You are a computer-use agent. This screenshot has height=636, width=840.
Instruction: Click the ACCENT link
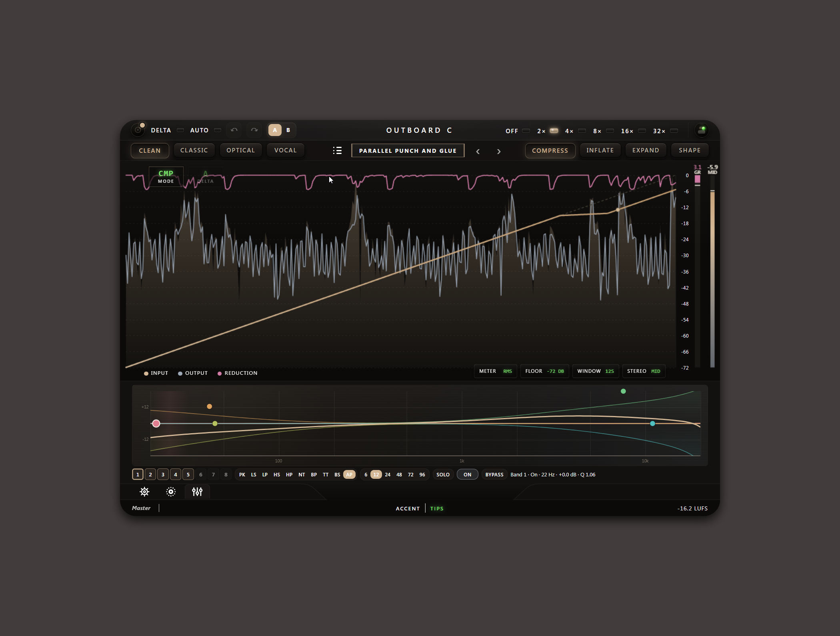408,508
